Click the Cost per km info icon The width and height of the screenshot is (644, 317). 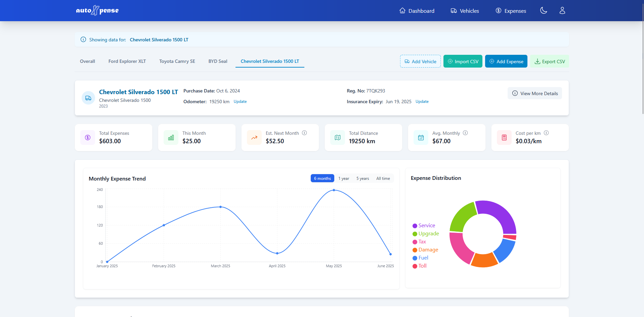(x=547, y=133)
